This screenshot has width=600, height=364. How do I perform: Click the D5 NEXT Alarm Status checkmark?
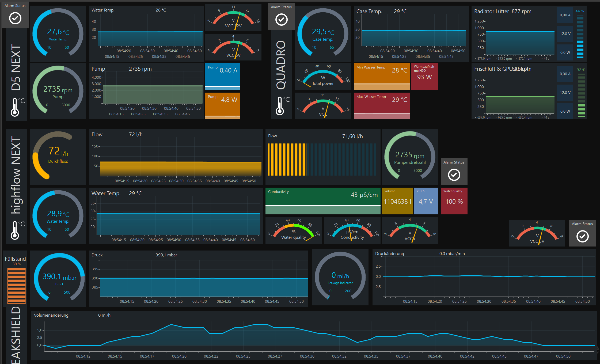(x=15, y=18)
